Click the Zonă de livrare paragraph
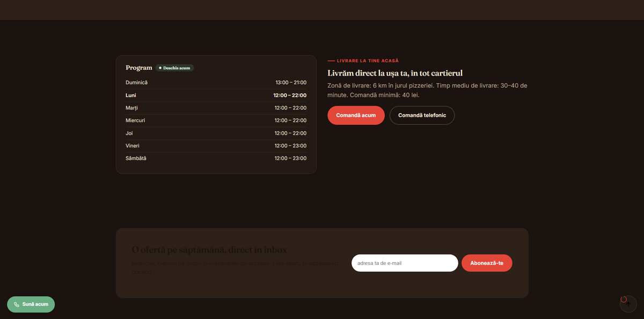644x319 pixels. 428,90
